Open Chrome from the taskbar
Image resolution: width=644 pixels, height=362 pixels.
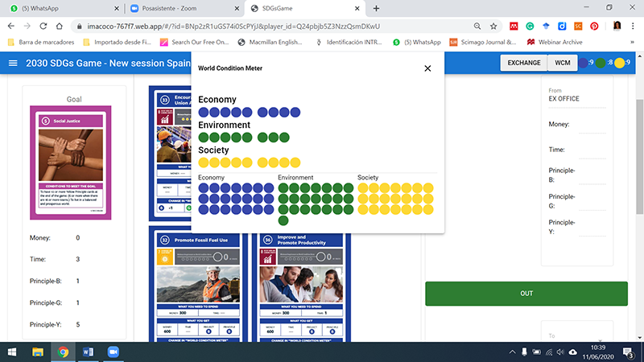(x=63, y=352)
